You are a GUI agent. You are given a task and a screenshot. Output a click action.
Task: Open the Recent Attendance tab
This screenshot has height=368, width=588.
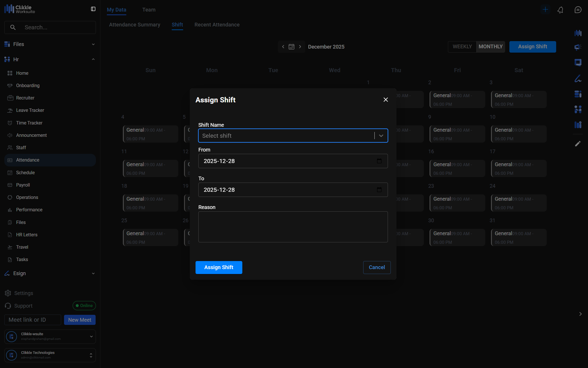[217, 25]
